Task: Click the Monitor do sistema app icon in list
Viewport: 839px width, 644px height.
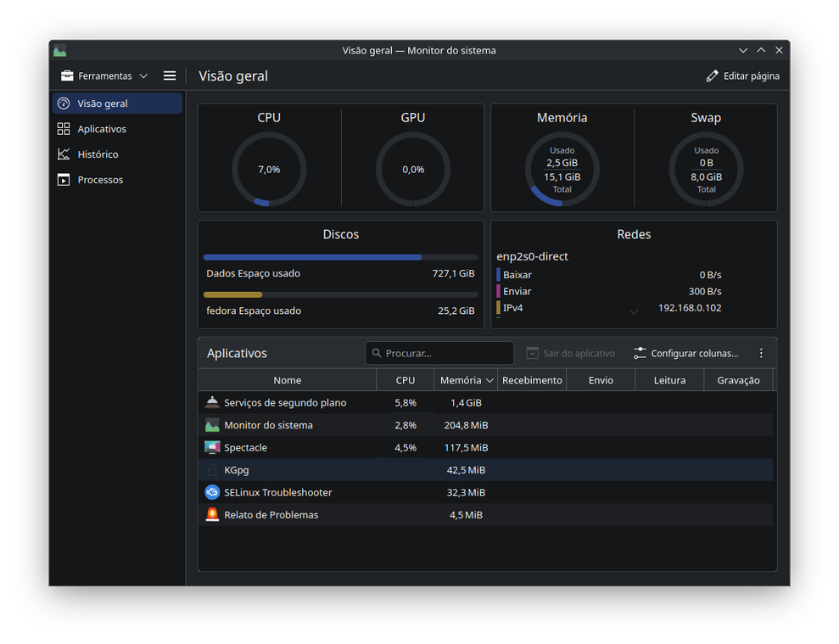Action: tap(212, 425)
